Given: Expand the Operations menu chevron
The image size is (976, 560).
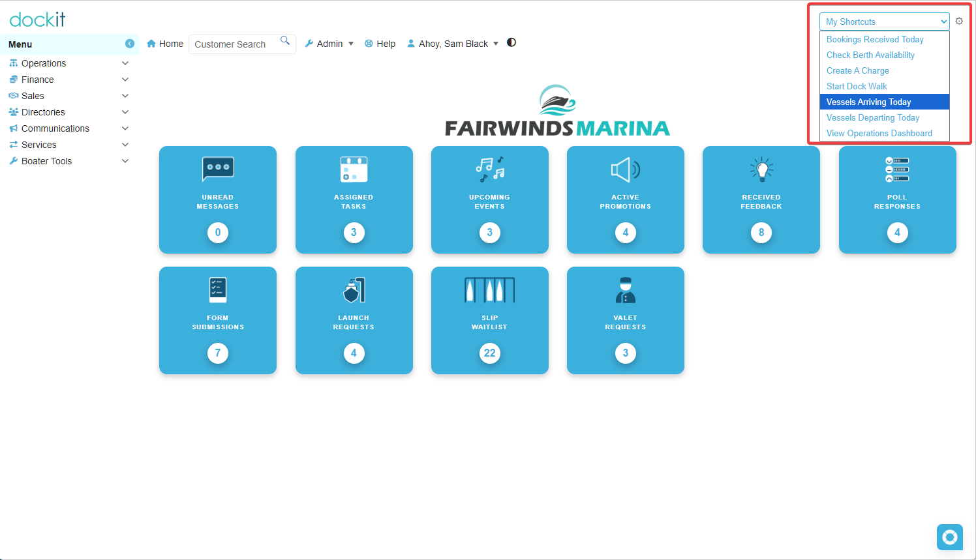Looking at the screenshot, I should tap(125, 63).
